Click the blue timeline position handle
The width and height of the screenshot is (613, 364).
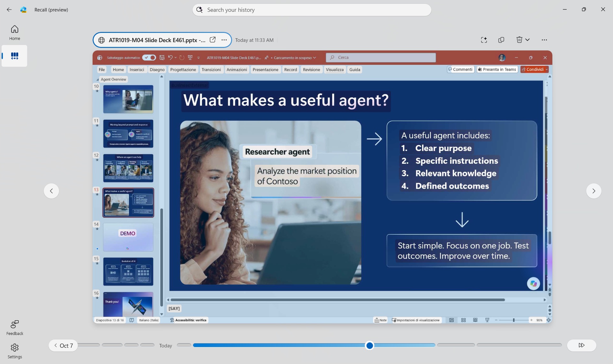(369, 345)
